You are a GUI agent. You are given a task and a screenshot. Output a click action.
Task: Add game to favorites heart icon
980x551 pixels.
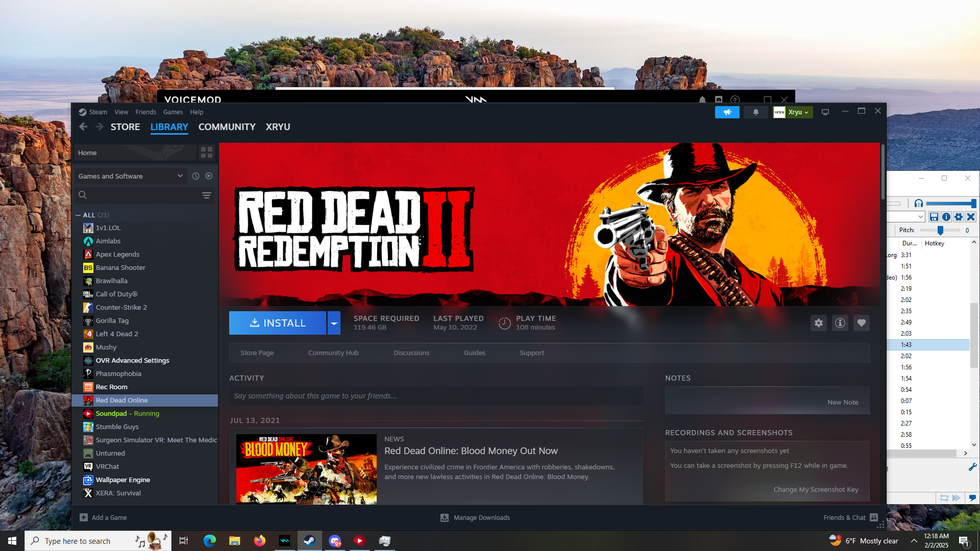click(862, 323)
